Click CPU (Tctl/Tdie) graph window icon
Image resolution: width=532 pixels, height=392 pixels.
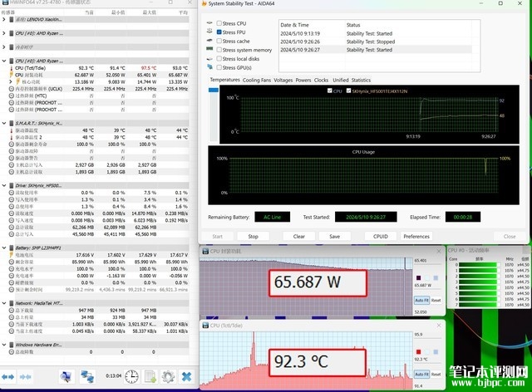pos(205,326)
